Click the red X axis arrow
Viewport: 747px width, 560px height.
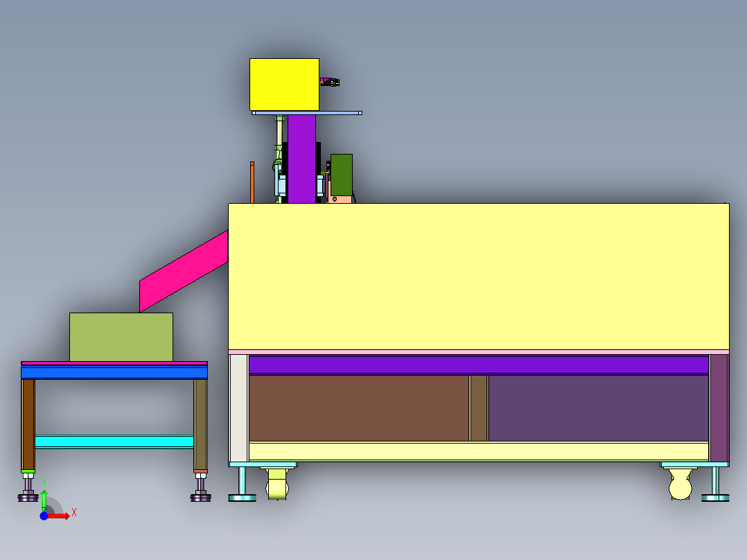[x=59, y=516]
